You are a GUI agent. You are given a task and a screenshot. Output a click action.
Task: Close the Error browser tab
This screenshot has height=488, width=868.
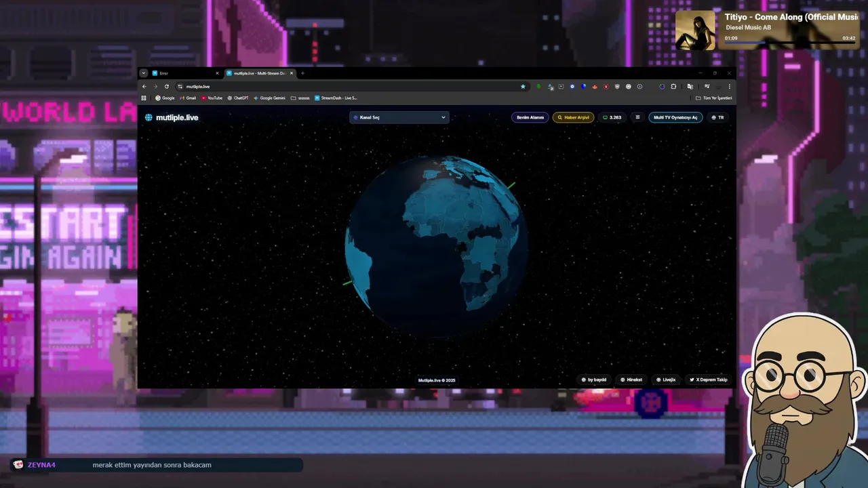218,73
